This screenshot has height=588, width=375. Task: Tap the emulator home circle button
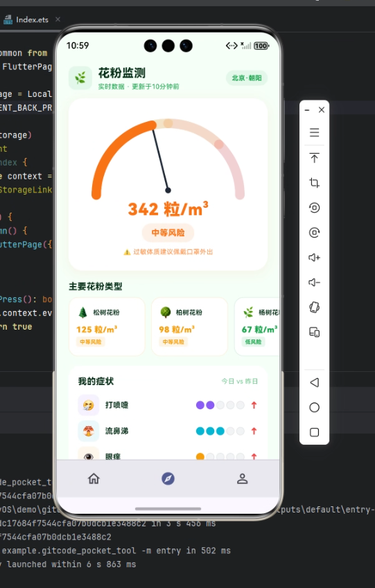(x=314, y=407)
